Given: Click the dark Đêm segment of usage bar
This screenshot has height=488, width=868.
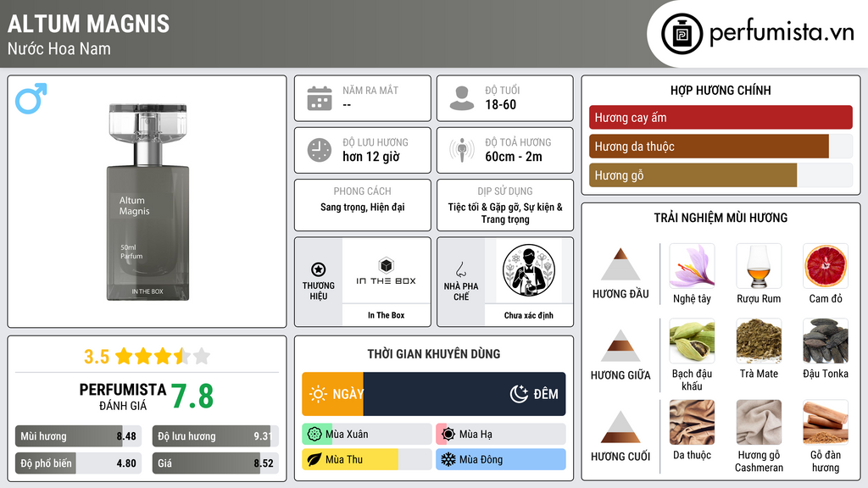Looking at the screenshot, I should point(465,394).
